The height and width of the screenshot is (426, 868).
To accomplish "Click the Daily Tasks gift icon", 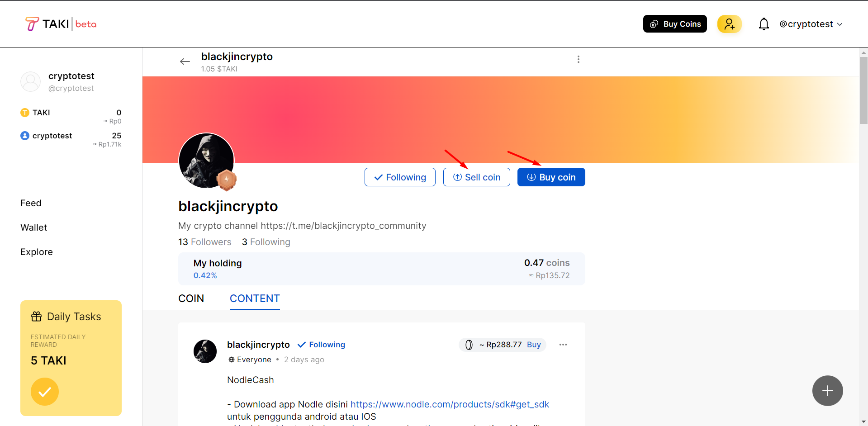I will coord(36,317).
